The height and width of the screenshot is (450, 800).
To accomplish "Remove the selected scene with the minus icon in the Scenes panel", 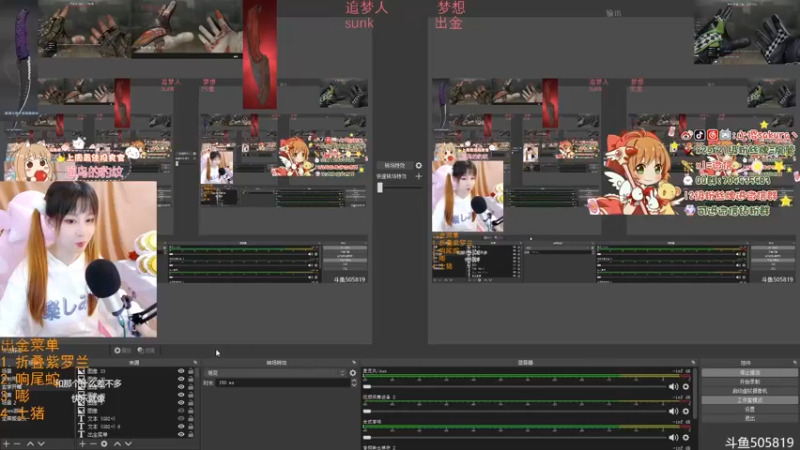I will 18,444.
